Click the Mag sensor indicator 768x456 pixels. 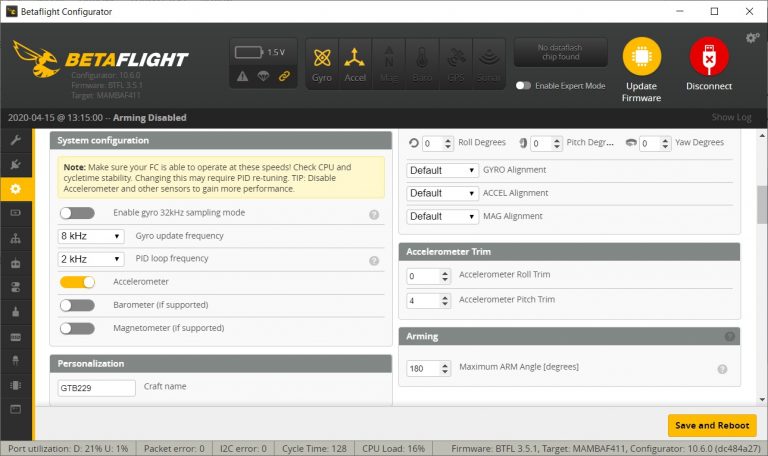389,64
